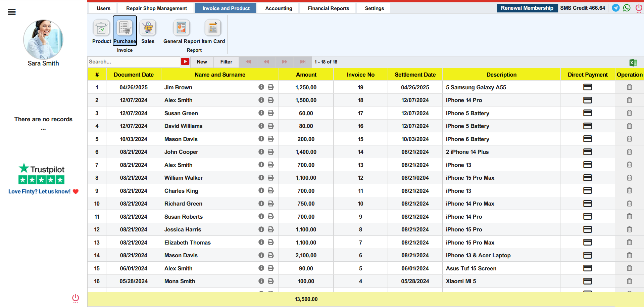The height and width of the screenshot is (307, 644).
Task: Open direct payment for John Cooper
Action: tap(588, 152)
